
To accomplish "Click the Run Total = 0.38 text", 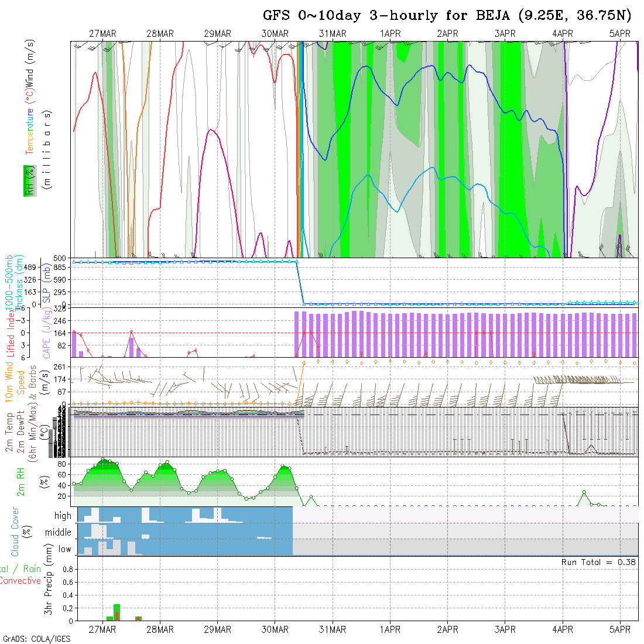I will click(598, 562).
